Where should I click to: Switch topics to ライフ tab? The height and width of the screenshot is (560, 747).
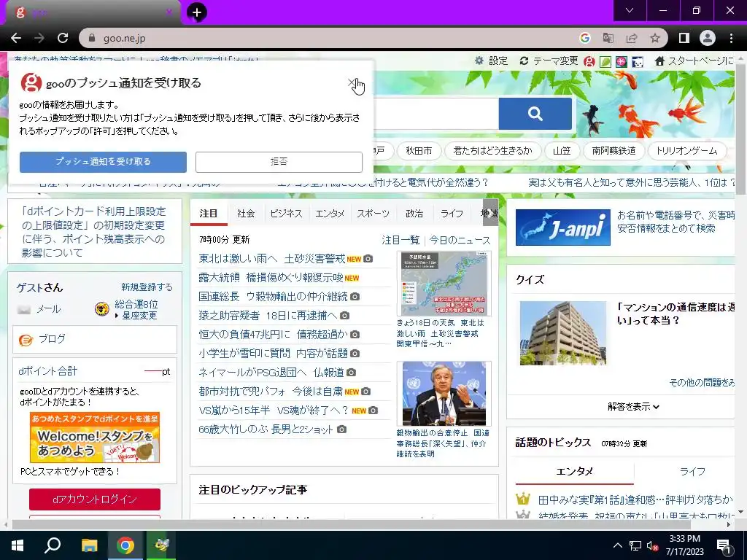(692, 472)
